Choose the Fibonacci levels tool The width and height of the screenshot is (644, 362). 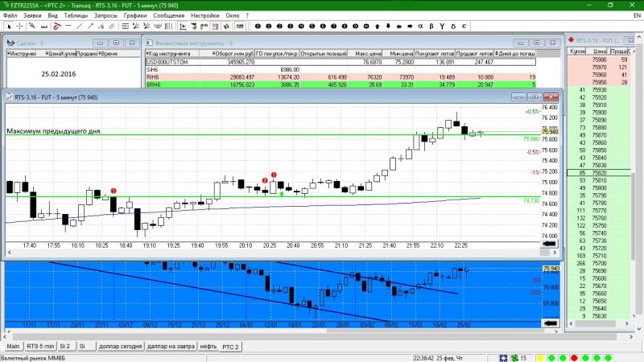[126, 27]
